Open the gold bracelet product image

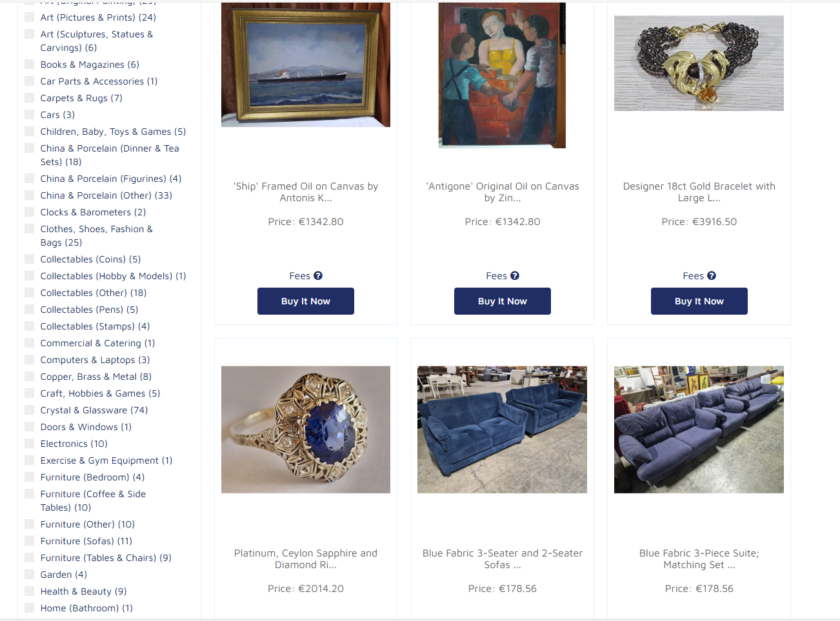click(699, 63)
